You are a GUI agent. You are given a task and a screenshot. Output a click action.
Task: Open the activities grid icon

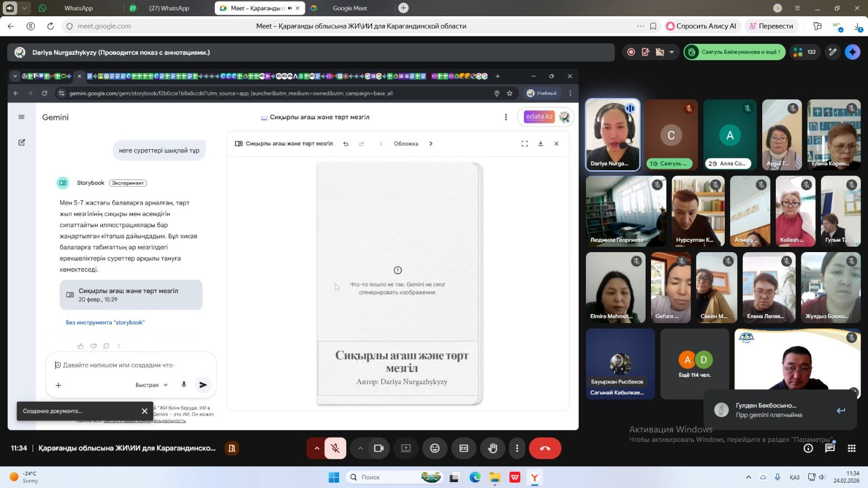click(851, 448)
